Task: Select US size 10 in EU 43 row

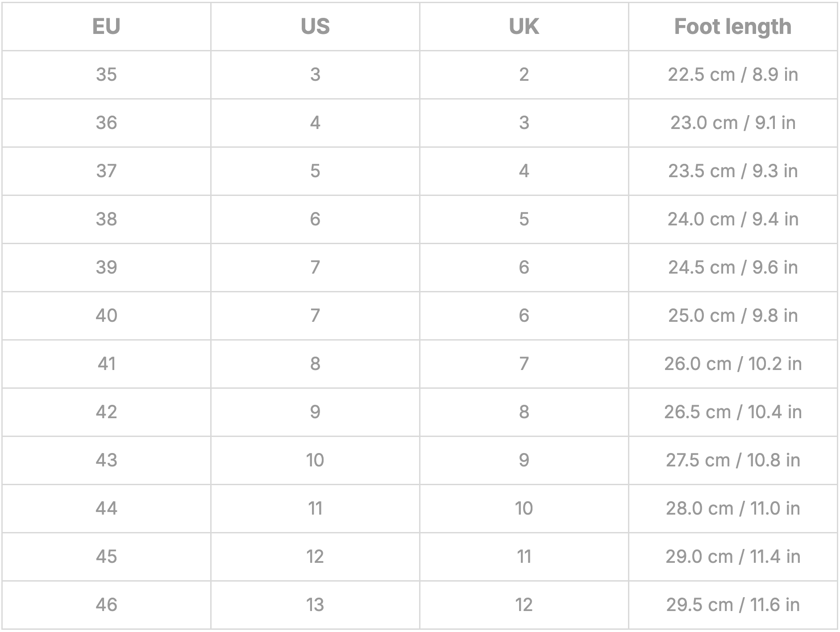Action: tap(315, 460)
